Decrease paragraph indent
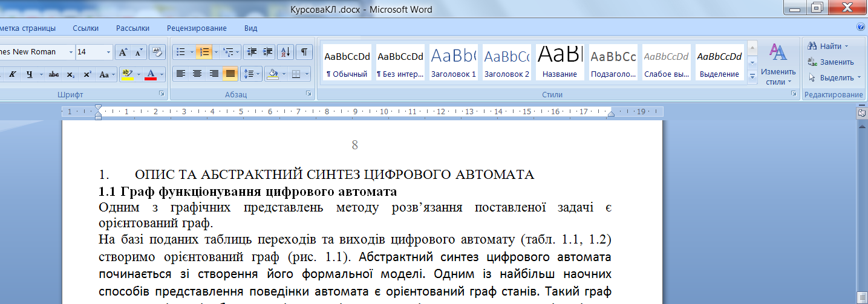Screen dimensions: 868x304 coord(252,52)
